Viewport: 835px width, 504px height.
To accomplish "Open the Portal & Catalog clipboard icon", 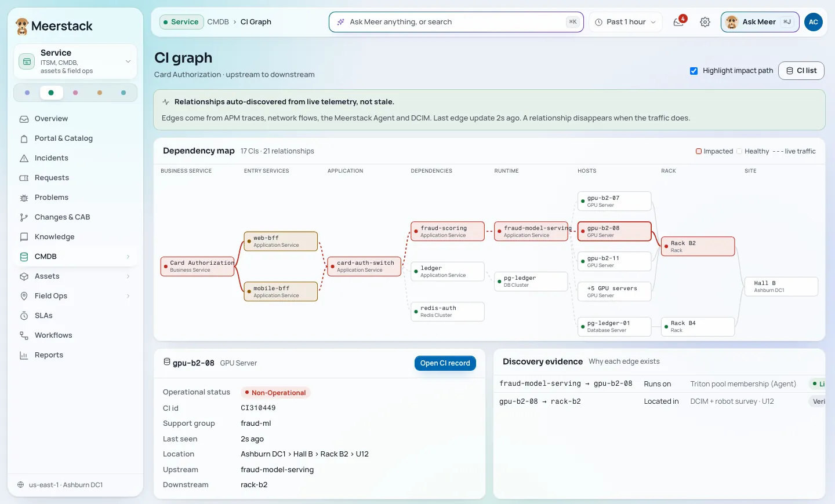I will coord(24,138).
